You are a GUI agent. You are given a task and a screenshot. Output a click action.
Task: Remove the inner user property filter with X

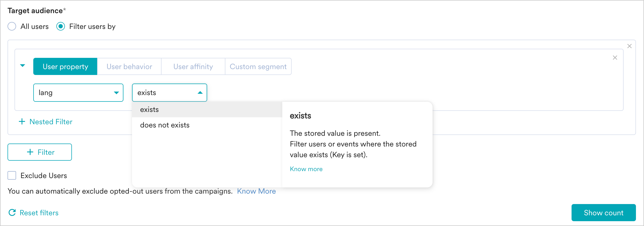coord(615,58)
